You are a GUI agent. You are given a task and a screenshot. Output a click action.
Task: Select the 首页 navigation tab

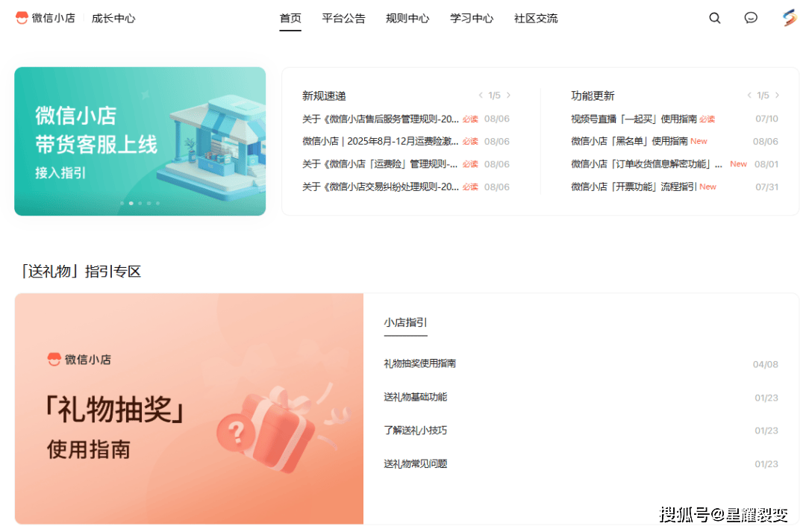pos(290,19)
